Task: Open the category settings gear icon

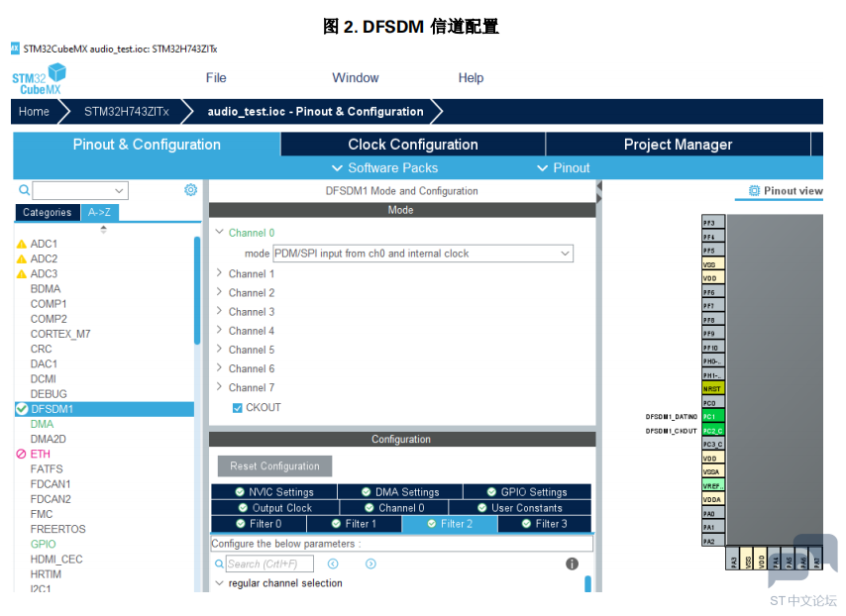Action: click(x=190, y=190)
